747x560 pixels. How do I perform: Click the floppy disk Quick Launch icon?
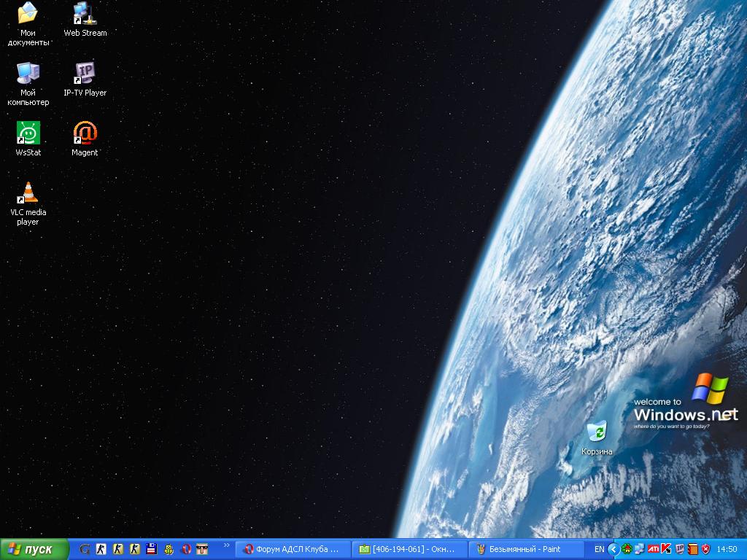click(x=152, y=549)
